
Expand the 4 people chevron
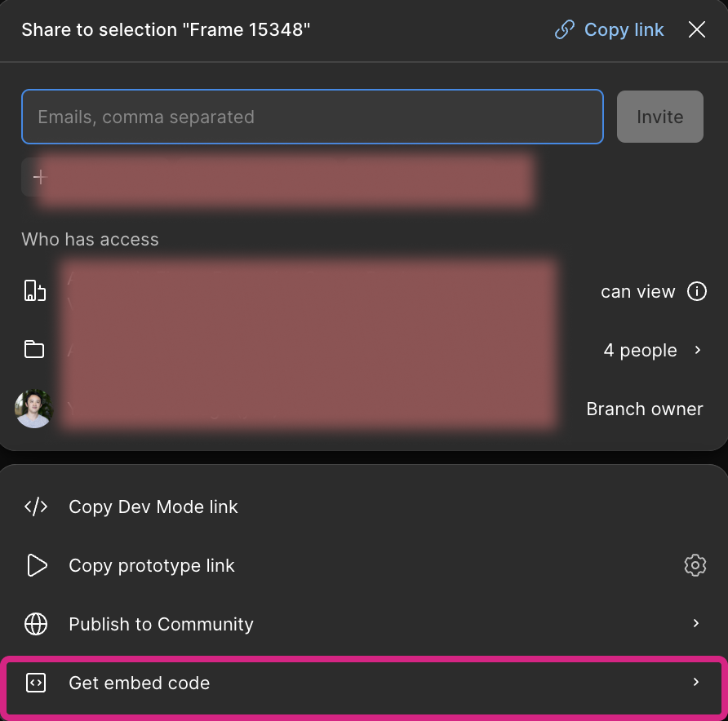pyautogui.click(x=697, y=350)
